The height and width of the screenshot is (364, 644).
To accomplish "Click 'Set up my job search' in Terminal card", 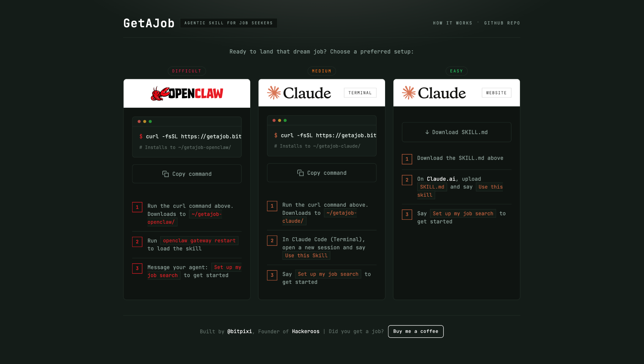I will [x=328, y=274].
